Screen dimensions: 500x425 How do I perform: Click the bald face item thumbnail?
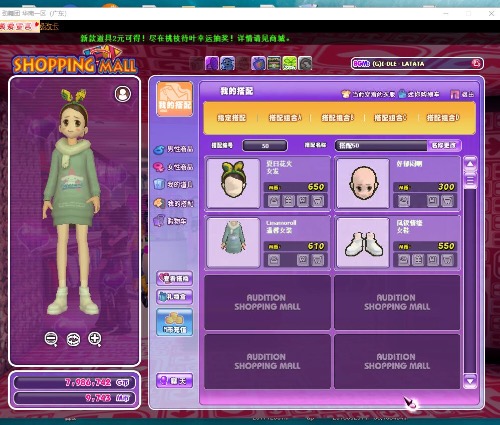coord(363,183)
